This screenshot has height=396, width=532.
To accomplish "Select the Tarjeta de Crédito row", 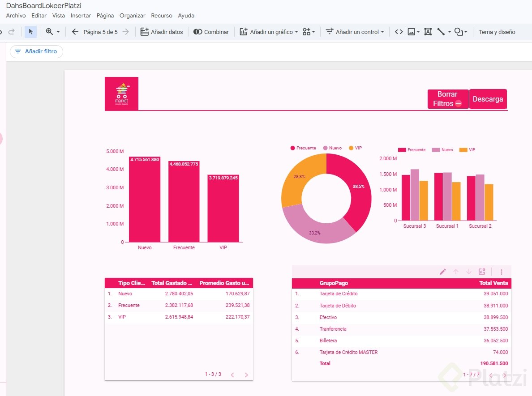I will click(401, 294).
